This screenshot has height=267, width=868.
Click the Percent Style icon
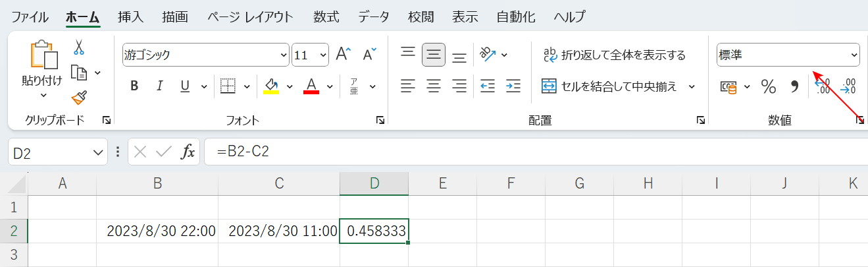[768, 86]
